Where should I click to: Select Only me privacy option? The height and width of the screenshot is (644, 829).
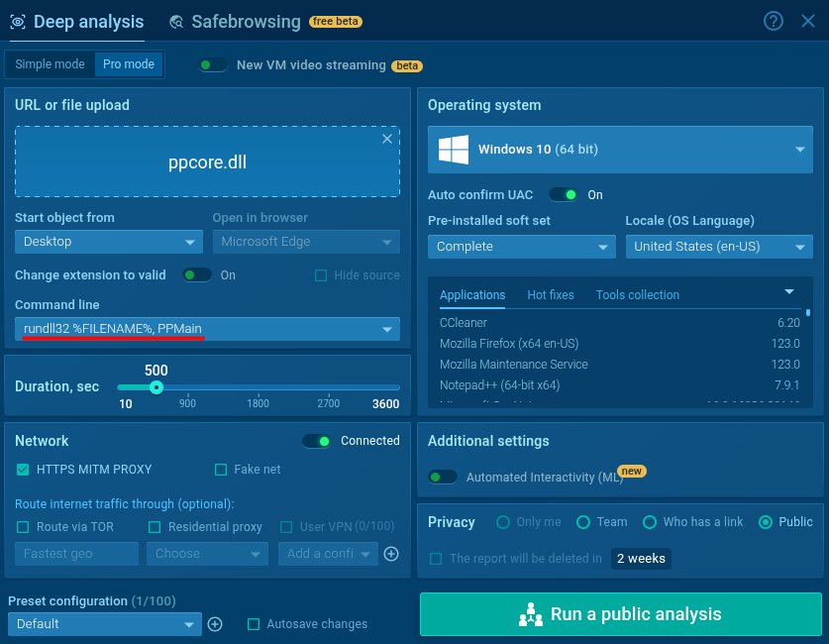(503, 522)
